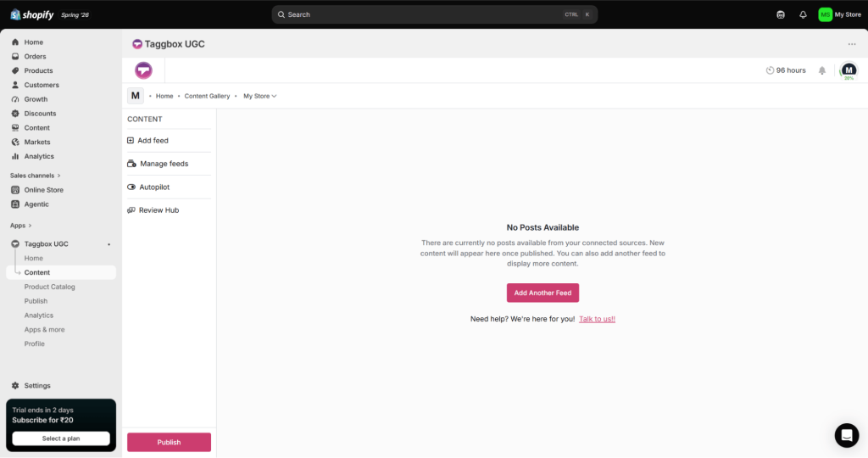Go to Content Gallery breadcrumb
This screenshot has height=458, width=868.
point(207,97)
